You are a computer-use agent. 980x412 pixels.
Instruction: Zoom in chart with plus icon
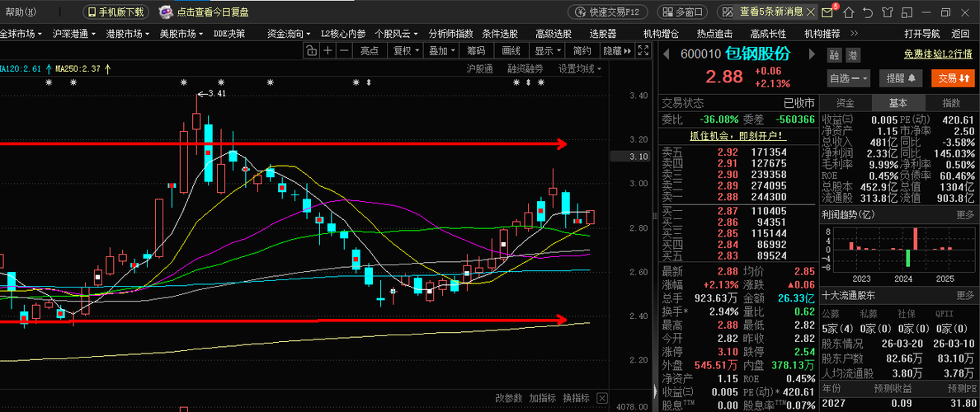[327, 50]
